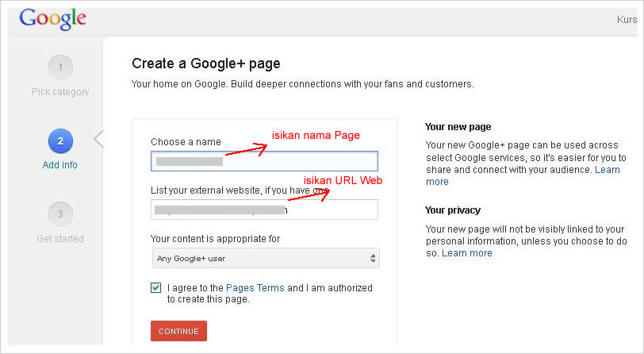Toggle the Pages Terms agreement checkbox
644x354 pixels.
(x=155, y=288)
